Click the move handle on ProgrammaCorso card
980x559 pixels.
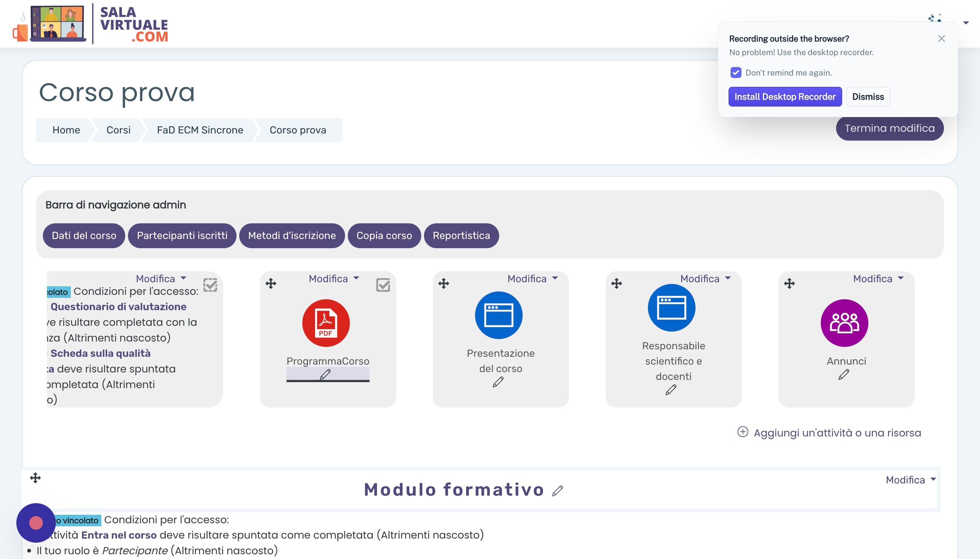[x=271, y=284]
